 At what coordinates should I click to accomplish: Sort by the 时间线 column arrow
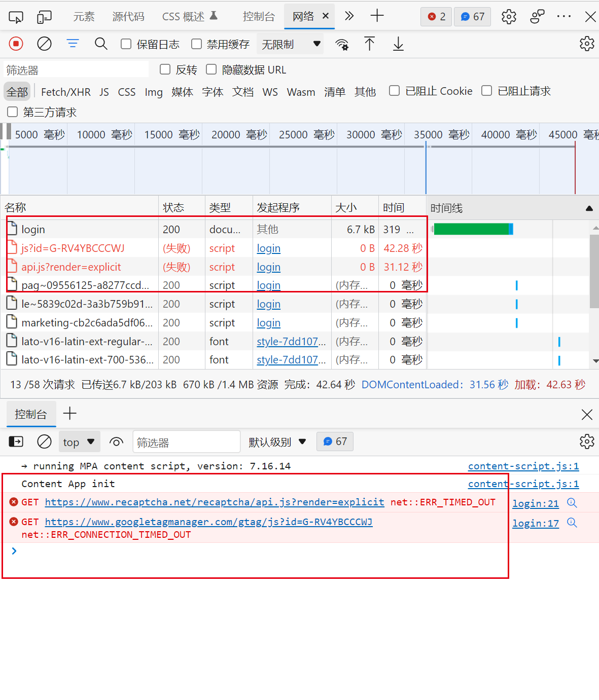pos(589,208)
